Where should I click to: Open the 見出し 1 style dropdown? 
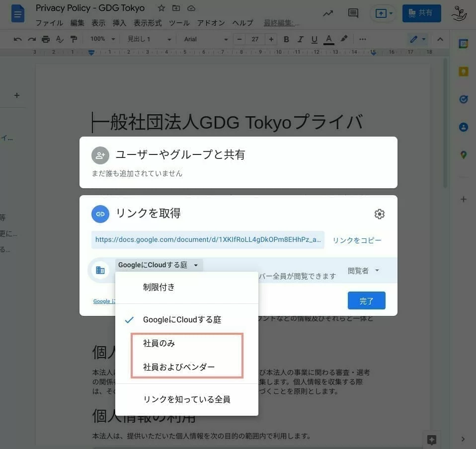pyautogui.click(x=149, y=39)
